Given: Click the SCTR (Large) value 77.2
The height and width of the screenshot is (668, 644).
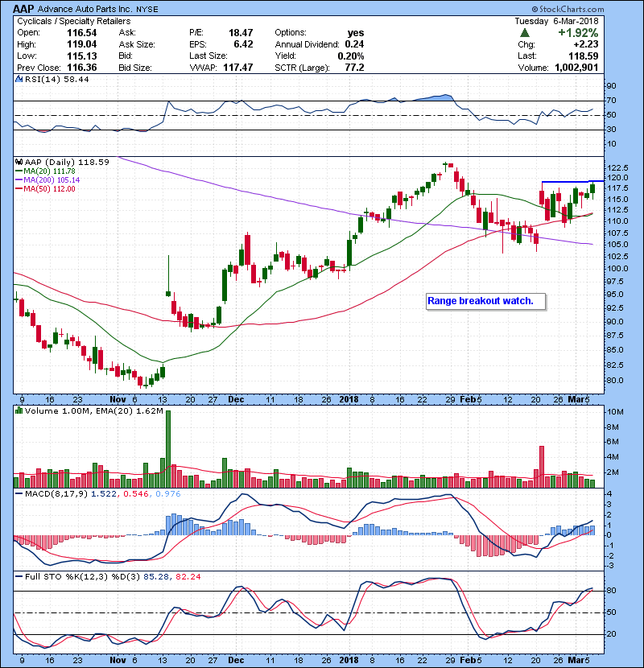Looking at the screenshot, I should click(355, 68).
